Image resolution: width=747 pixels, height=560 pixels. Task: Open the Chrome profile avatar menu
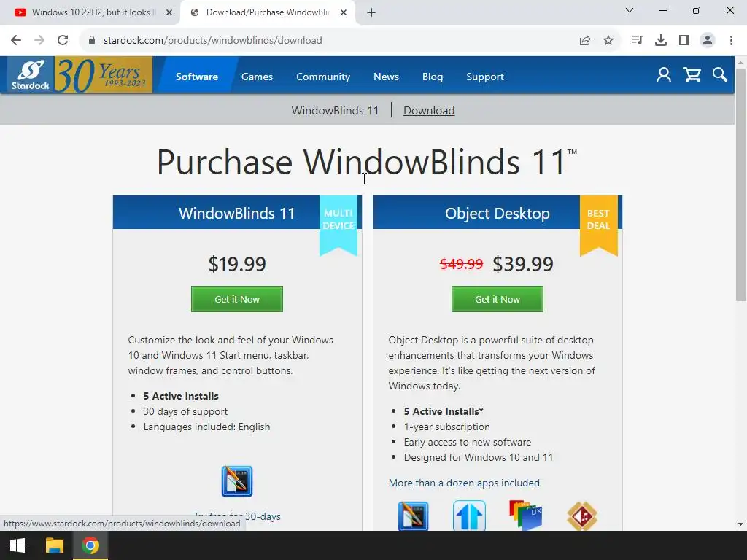[x=708, y=41]
